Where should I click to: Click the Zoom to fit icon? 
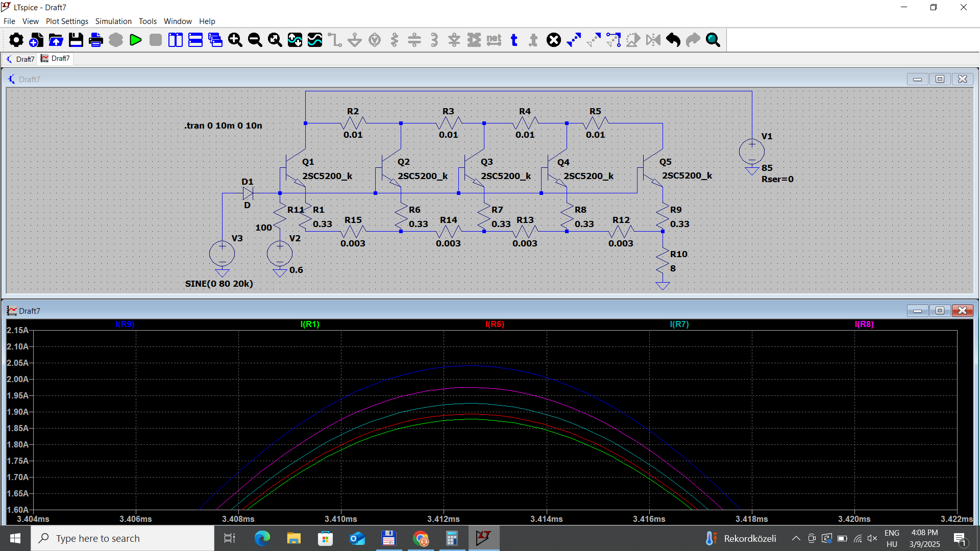tap(275, 40)
